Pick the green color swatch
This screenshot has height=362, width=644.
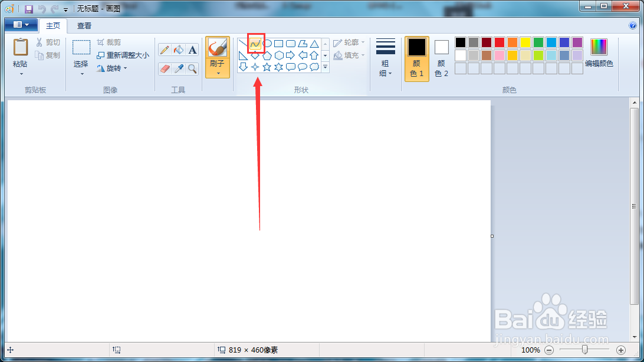pyautogui.click(x=538, y=42)
